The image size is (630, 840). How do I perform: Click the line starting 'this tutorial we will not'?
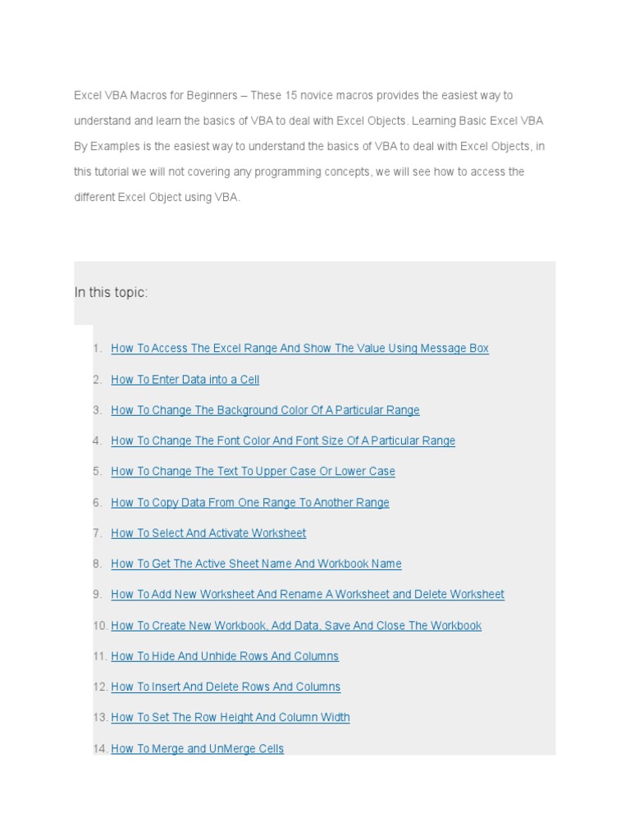pos(299,172)
